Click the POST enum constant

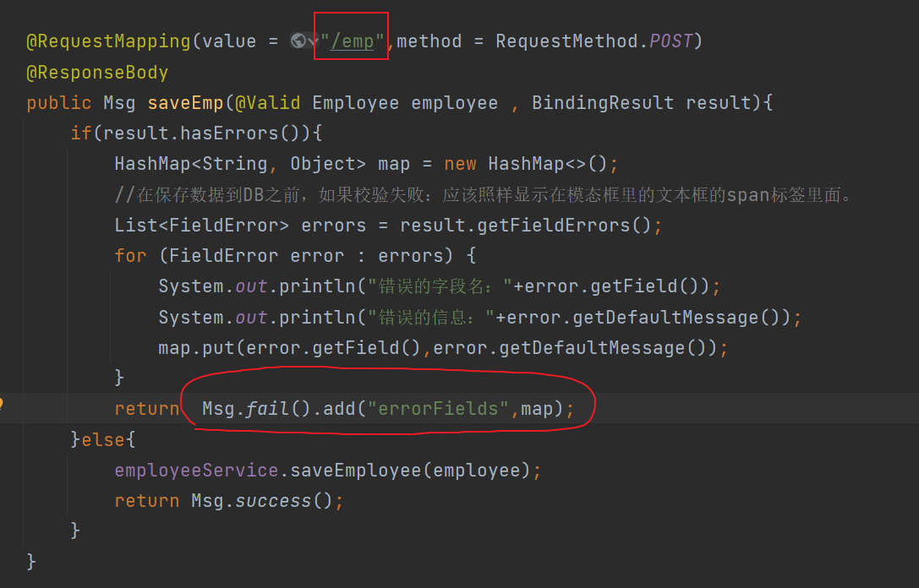[x=670, y=41]
